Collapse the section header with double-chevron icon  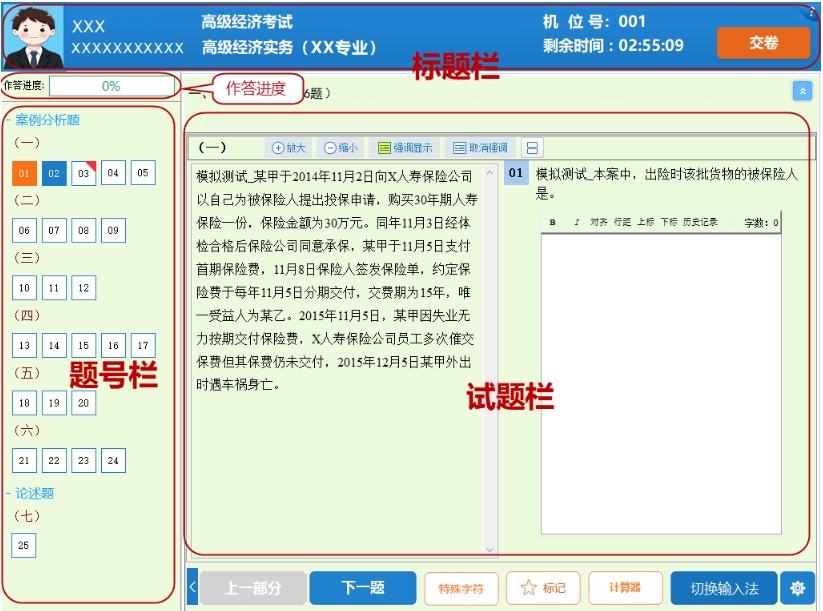click(x=802, y=91)
